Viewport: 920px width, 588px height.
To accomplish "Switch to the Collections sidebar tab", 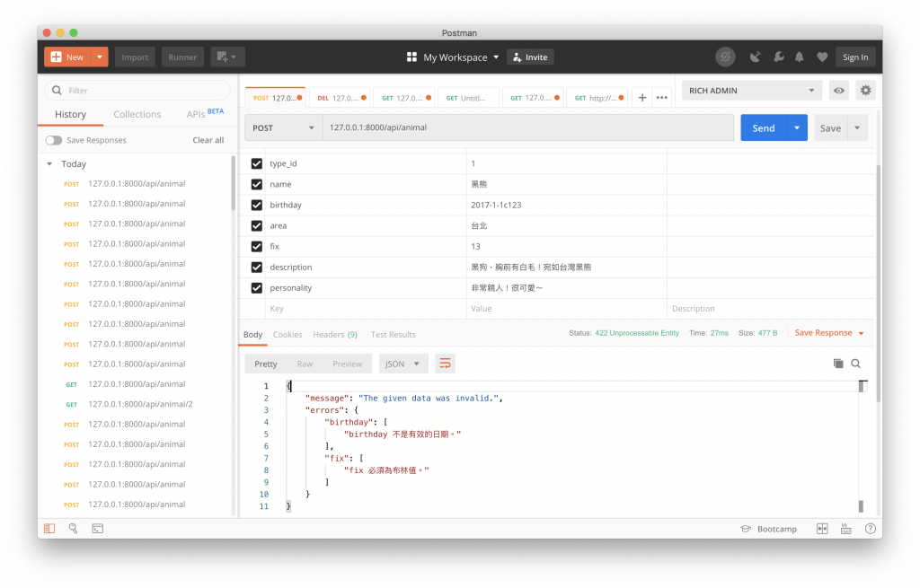I will click(x=137, y=114).
